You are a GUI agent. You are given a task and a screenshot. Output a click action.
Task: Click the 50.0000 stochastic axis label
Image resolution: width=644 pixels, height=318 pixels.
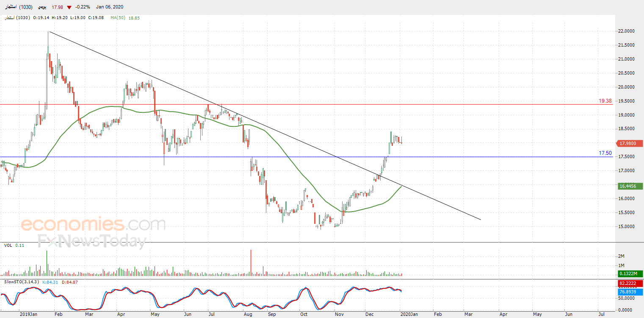click(626, 299)
